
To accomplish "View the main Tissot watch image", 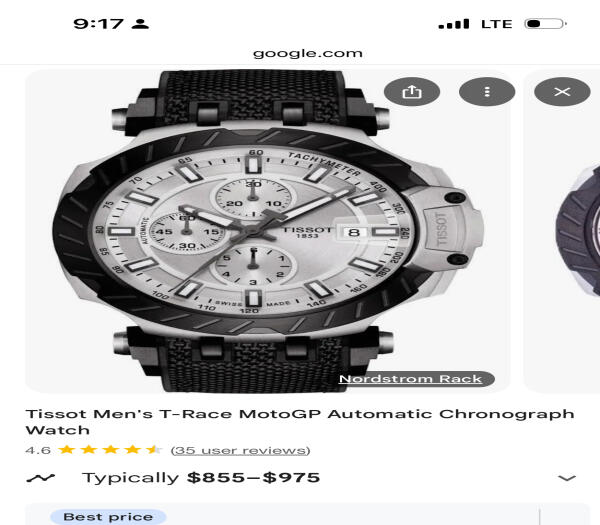I will coord(267,231).
